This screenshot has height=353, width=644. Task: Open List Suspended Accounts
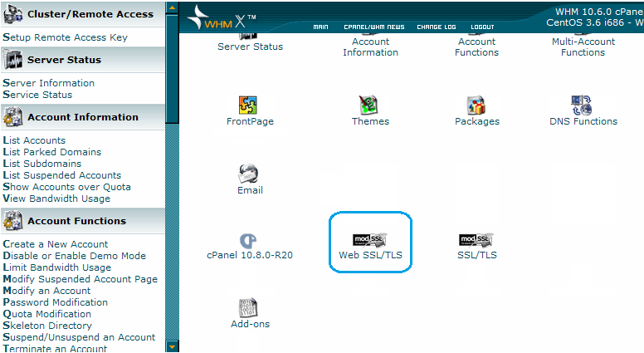62,175
